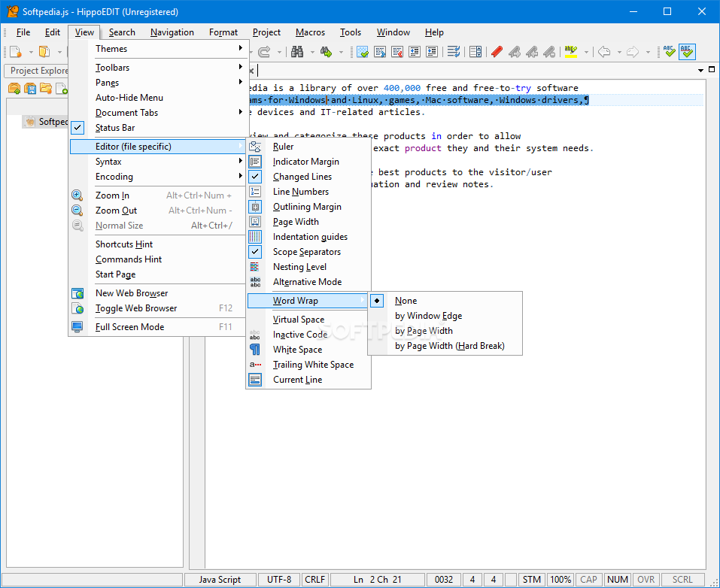Expand the Encoding submenu
720x588 pixels.
tap(159, 177)
